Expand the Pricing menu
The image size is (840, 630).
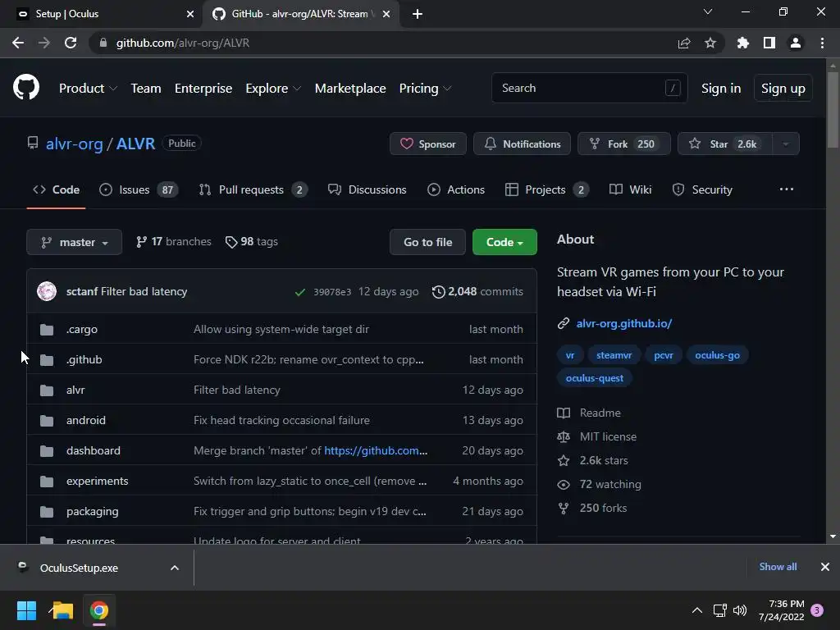coord(425,89)
